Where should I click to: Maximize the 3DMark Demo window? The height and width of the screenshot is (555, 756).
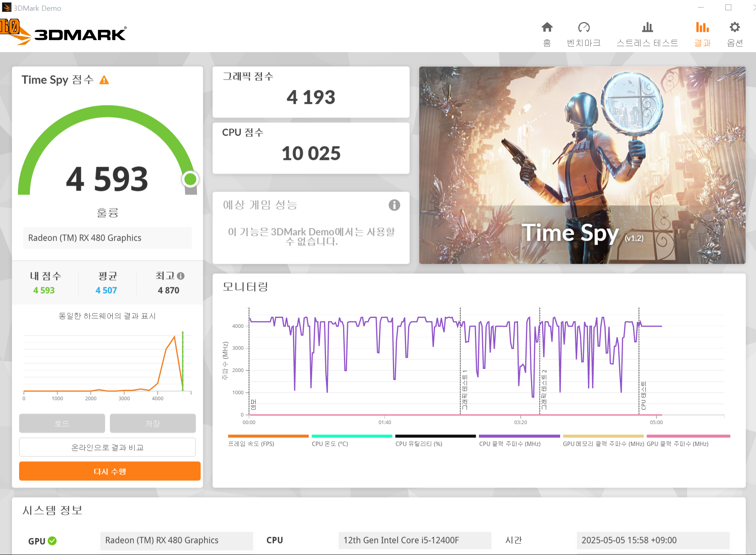tap(728, 8)
